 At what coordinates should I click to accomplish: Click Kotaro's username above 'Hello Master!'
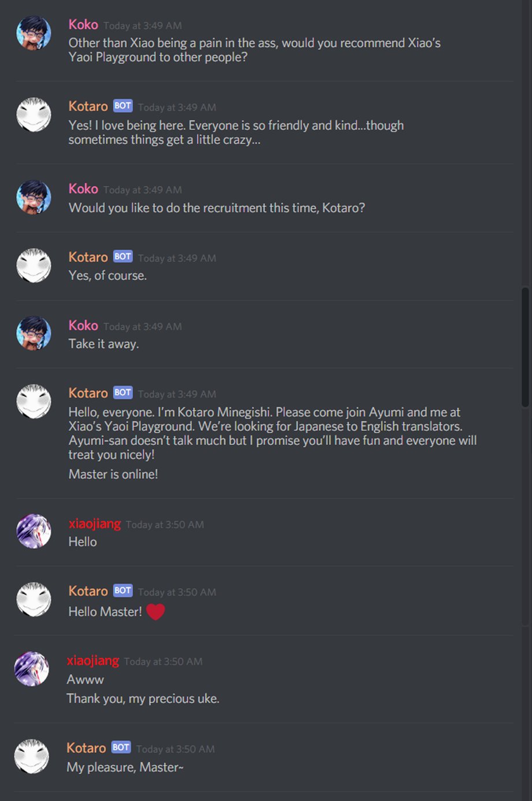coord(88,591)
